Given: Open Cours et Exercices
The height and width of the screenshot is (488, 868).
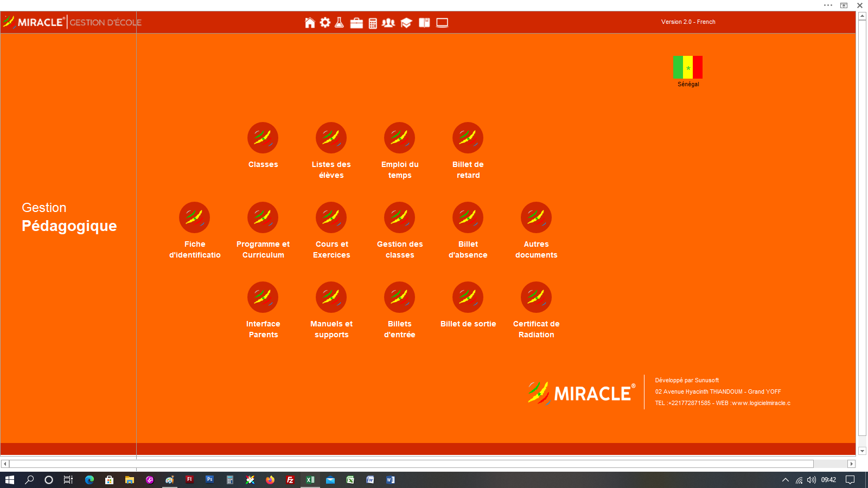Looking at the screenshot, I should [x=331, y=217].
